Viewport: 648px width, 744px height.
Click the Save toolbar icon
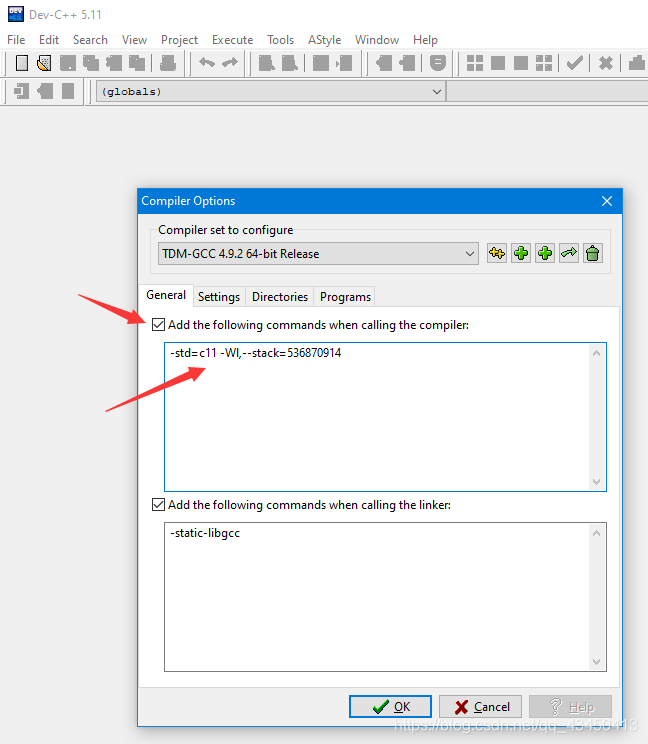coord(68,63)
